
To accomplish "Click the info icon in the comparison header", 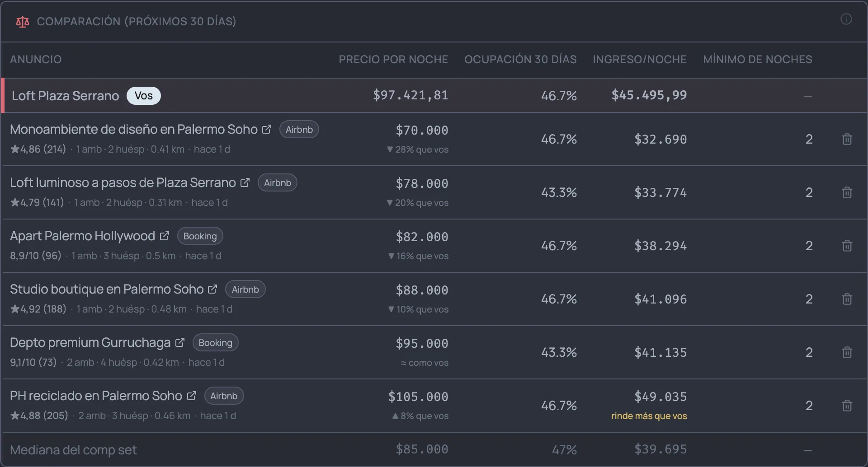I will click(x=846, y=19).
